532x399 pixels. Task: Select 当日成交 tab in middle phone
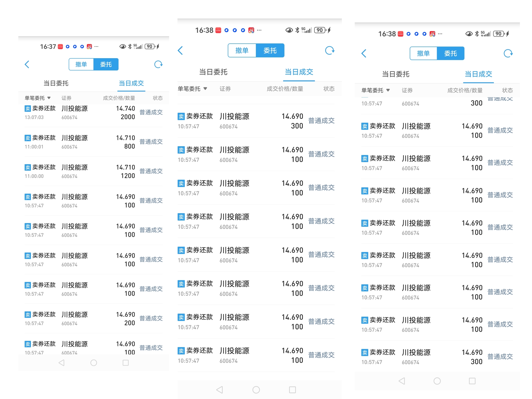(299, 72)
